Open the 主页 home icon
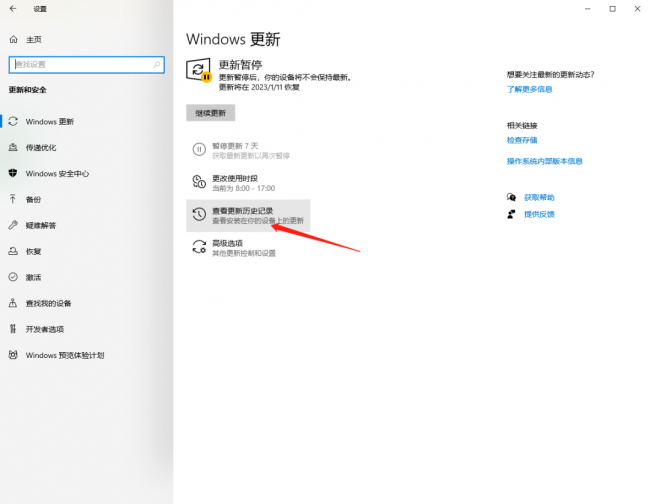The width and height of the screenshot is (650, 504). tap(13, 39)
